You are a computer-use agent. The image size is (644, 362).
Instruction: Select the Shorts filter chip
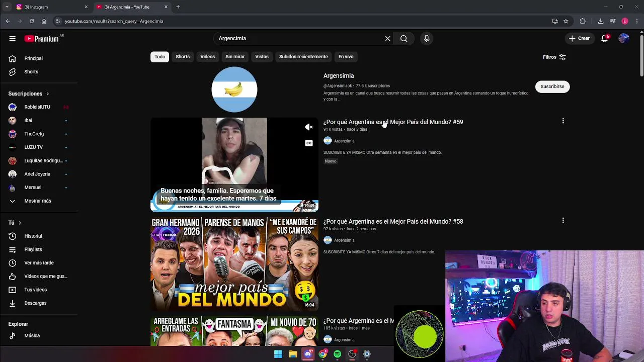(183, 57)
